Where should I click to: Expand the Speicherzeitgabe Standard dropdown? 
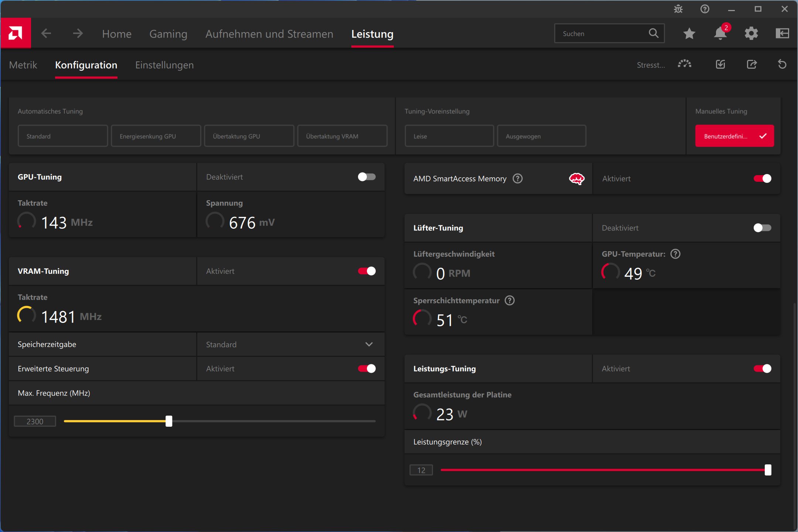point(291,345)
